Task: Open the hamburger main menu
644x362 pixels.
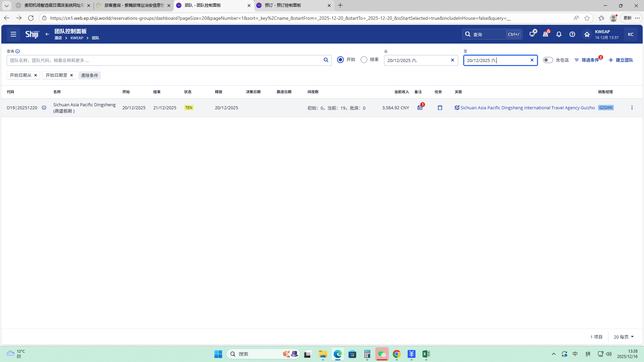Action: click(x=13, y=34)
